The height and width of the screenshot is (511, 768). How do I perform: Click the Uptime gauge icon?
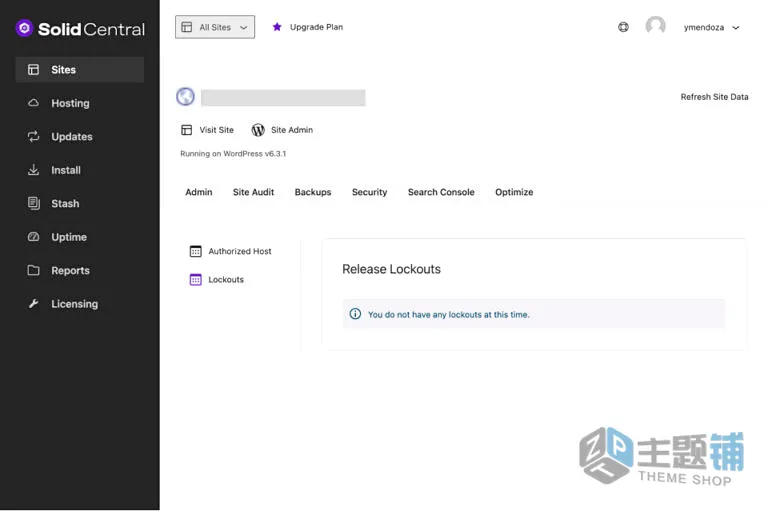point(33,237)
